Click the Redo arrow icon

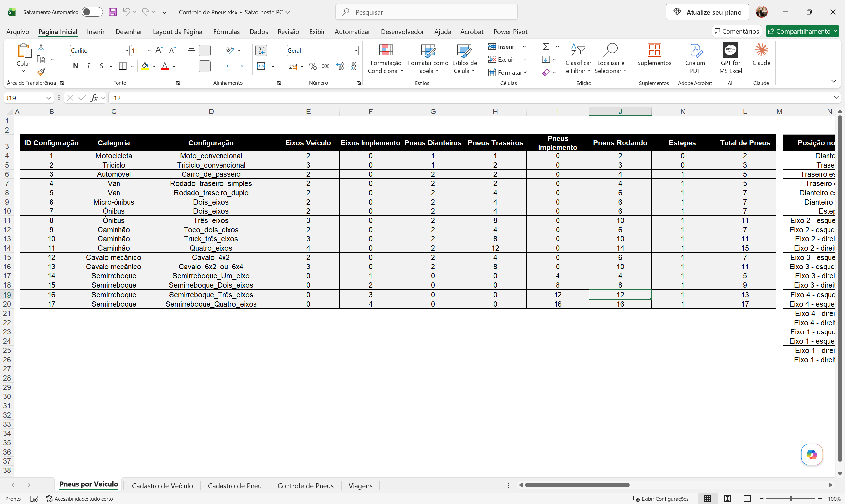click(146, 12)
